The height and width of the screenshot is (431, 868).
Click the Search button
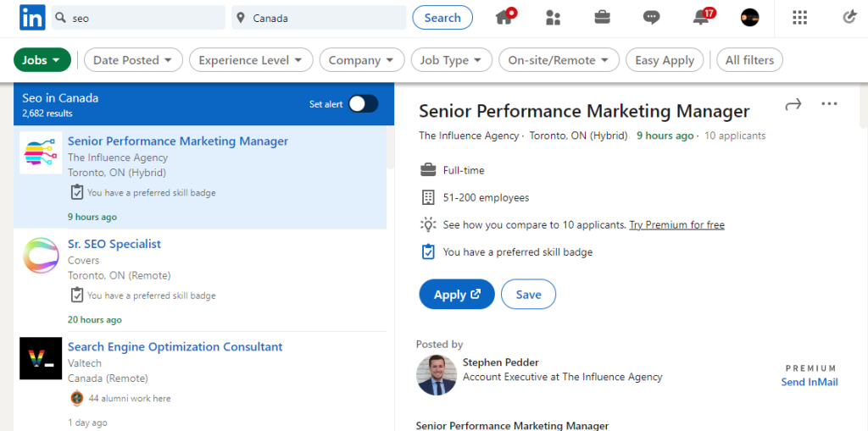coord(442,18)
